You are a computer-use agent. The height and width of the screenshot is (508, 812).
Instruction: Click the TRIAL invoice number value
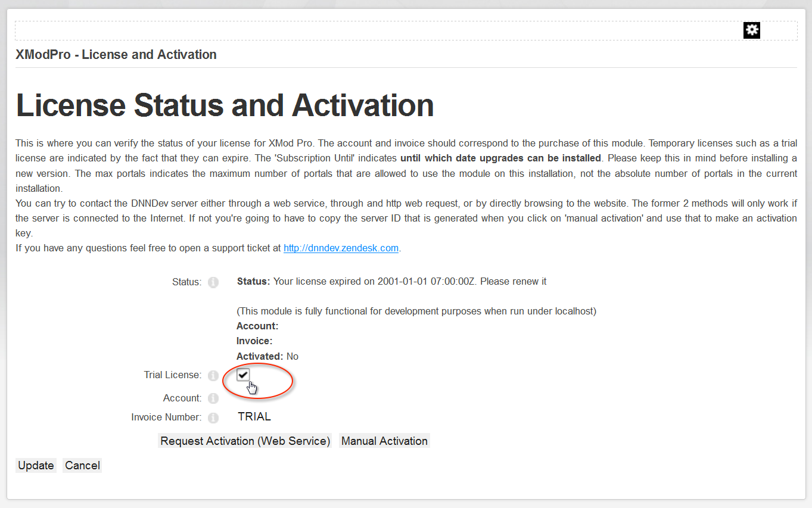[254, 417]
